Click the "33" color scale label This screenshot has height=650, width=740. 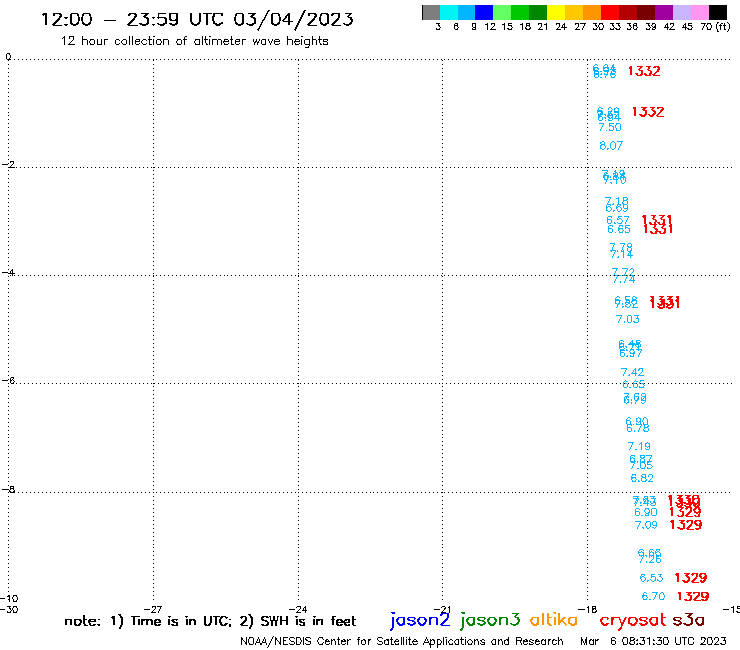point(615,26)
